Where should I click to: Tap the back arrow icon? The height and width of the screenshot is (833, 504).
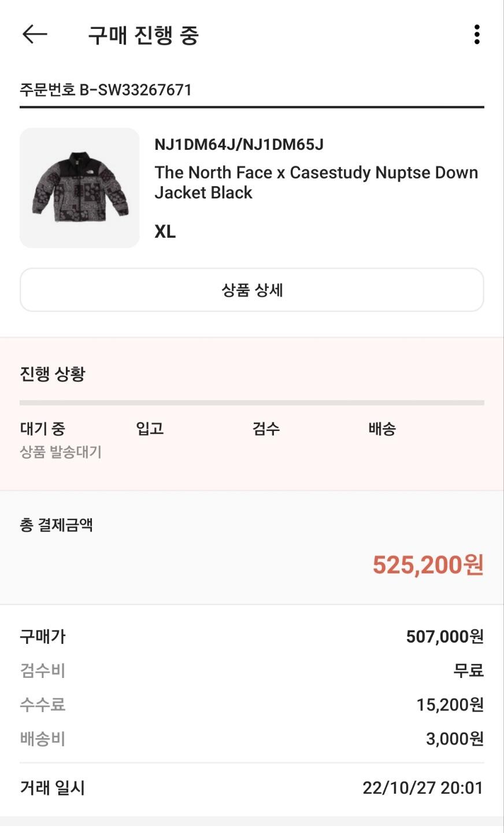(35, 35)
